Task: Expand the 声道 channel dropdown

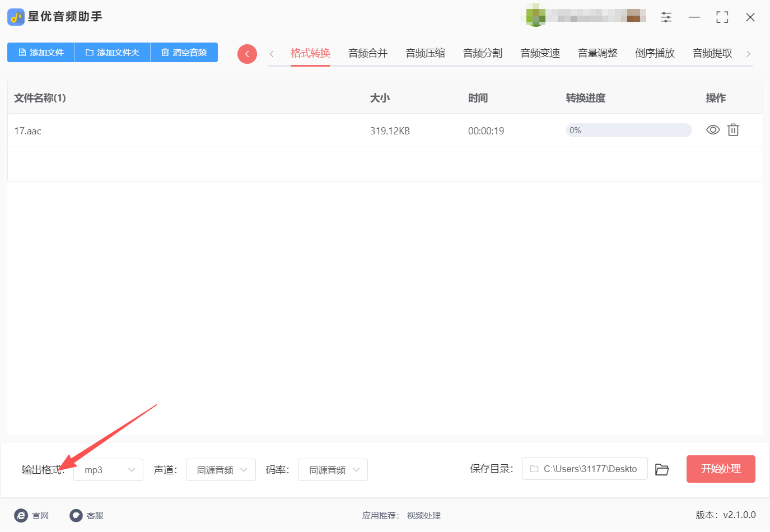Action: [x=221, y=470]
